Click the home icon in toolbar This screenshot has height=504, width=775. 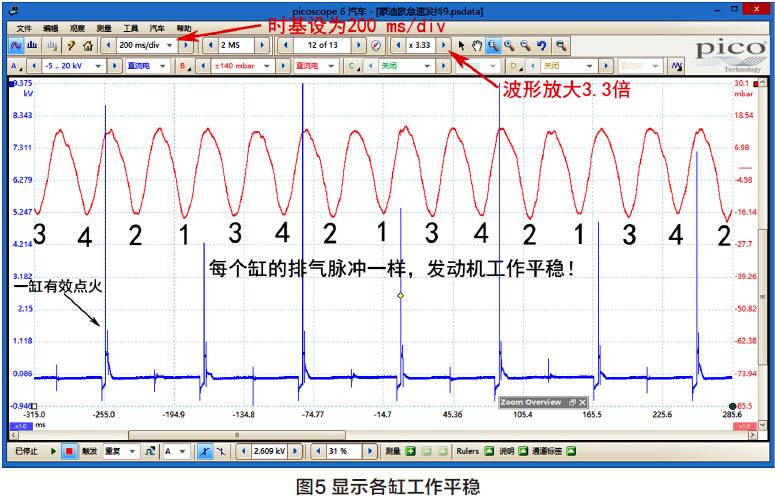[x=88, y=45]
